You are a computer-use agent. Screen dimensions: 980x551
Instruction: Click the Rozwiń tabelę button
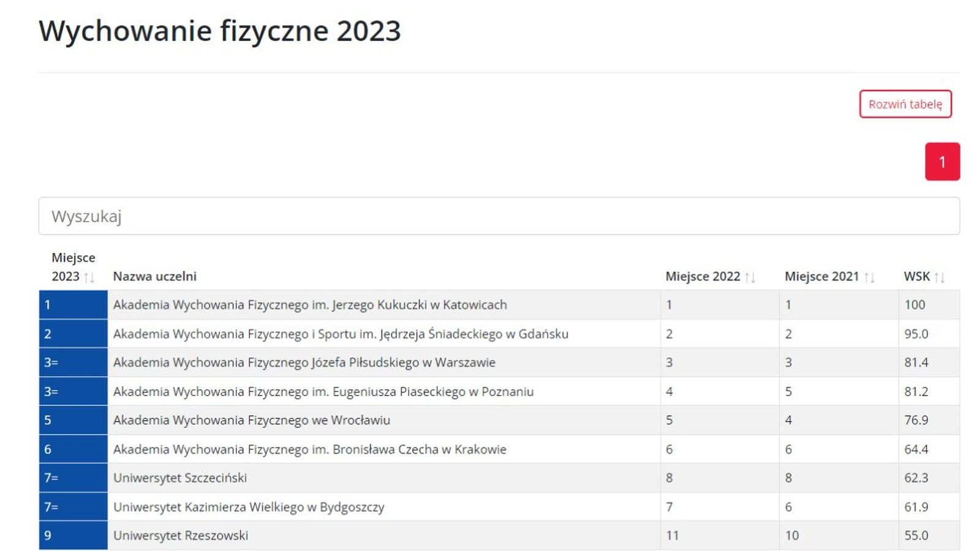905,104
